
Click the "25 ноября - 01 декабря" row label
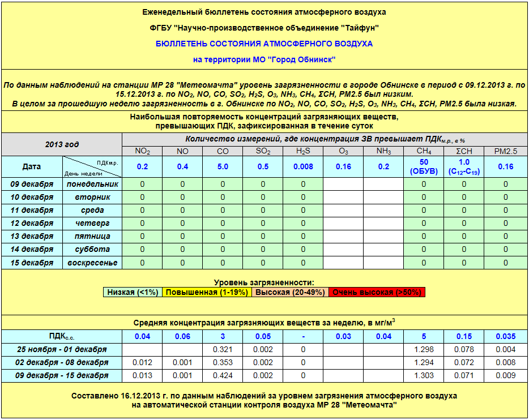tap(62, 349)
